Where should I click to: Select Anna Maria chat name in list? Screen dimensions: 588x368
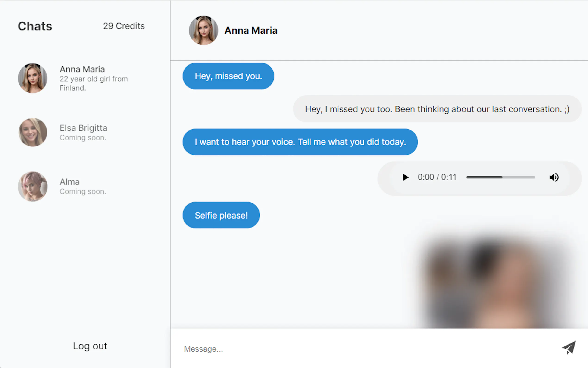pos(82,69)
